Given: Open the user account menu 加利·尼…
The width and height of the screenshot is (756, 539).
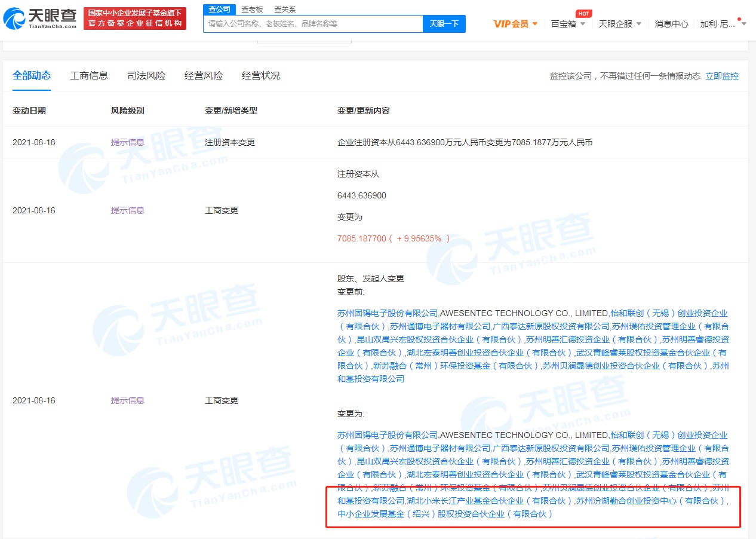Looking at the screenshot, I should click(718, 24).
